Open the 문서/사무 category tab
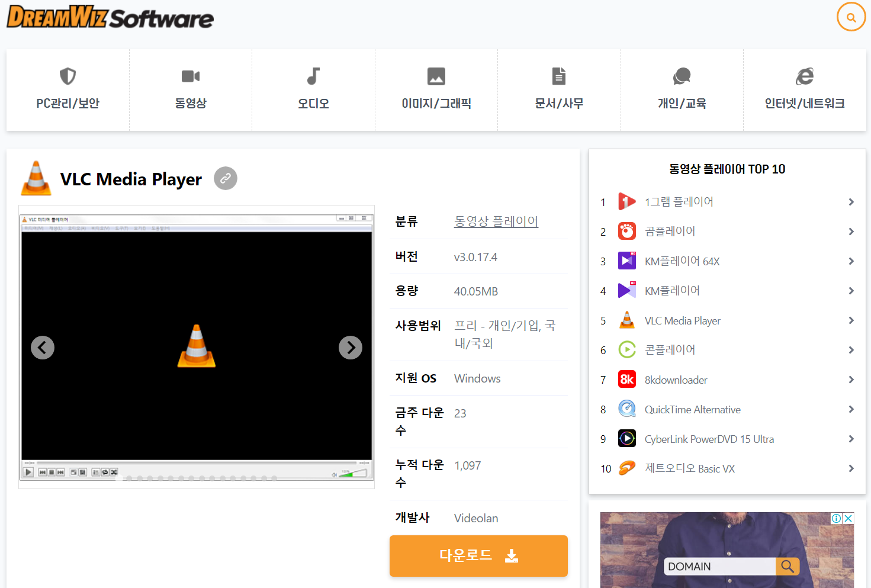 click(559, 90)
